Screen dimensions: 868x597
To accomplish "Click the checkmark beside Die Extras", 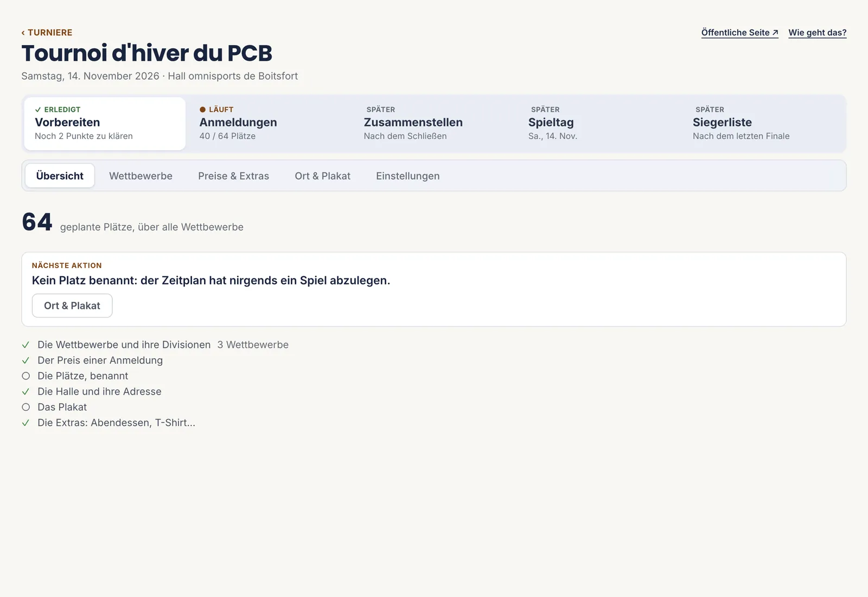I will (25, 423).
